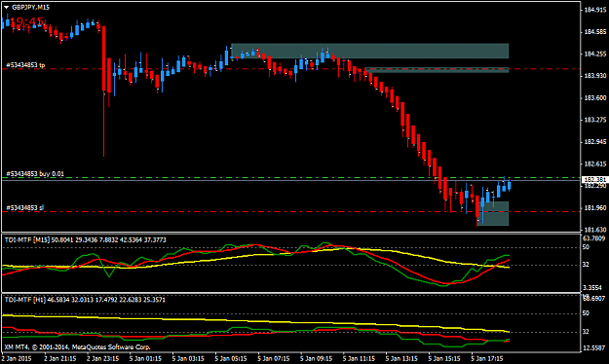This screenshot has width=609, height=364.
Task: Click the 5 Jan 01:15 time axis label
Action: coord(145,358)
